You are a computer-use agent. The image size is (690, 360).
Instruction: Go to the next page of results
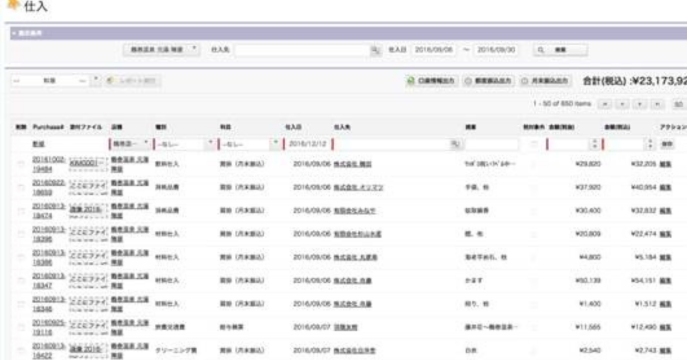click(x=640, y=104)
